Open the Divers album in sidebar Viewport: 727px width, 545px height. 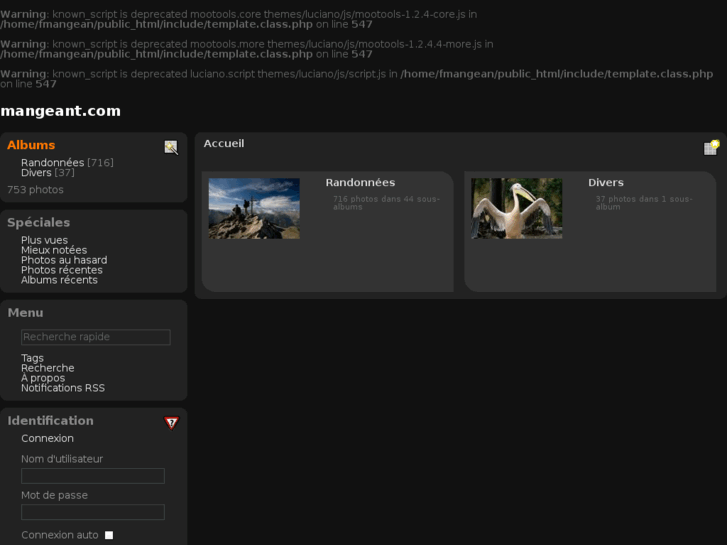(36, 173)
